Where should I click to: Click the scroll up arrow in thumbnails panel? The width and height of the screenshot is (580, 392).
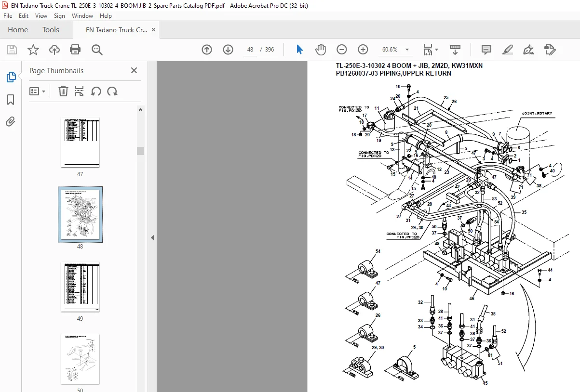tap(141, 110)
